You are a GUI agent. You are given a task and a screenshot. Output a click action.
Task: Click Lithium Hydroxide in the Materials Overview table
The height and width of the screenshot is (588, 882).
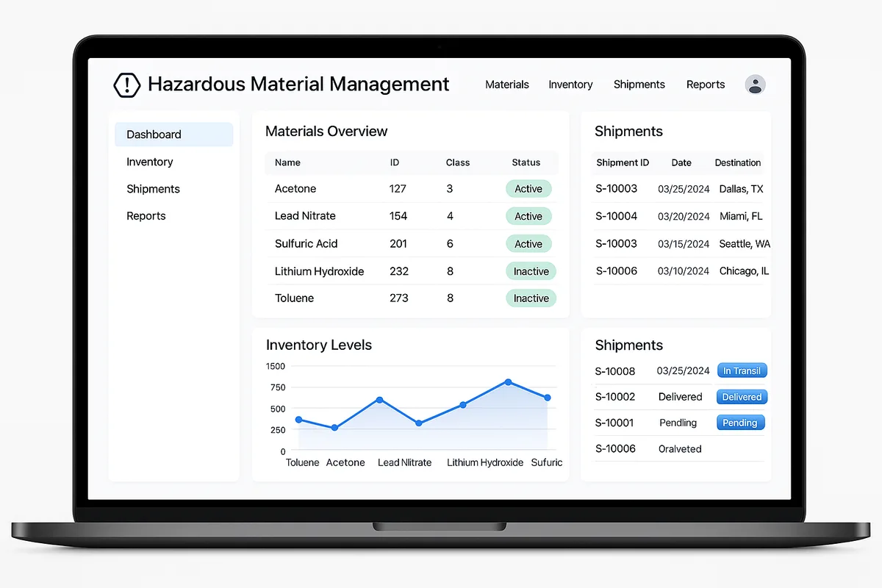[320, 271]
